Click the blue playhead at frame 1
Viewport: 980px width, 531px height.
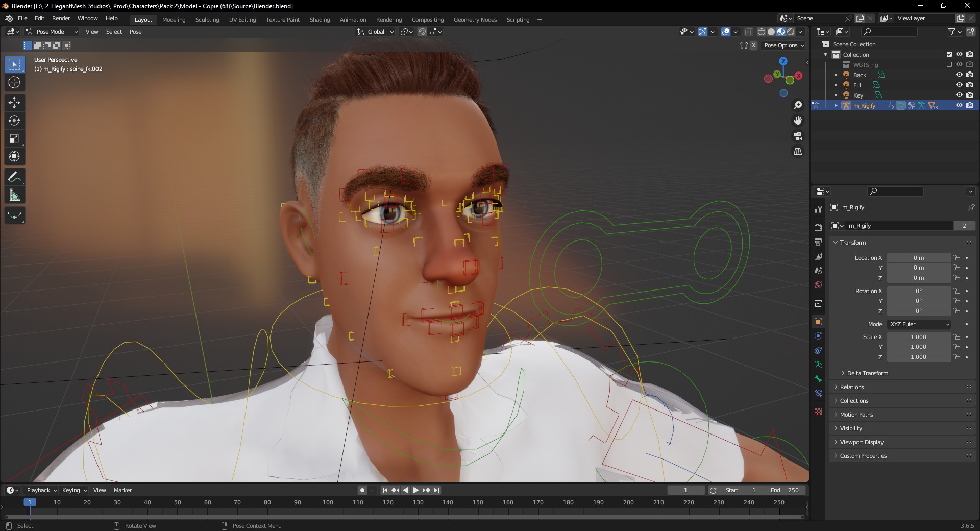click(x=30, y=502)
